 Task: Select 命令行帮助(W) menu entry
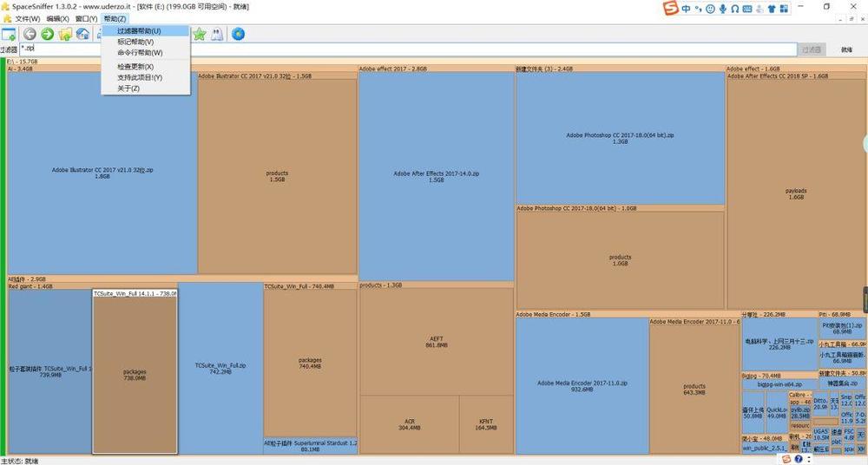click(x=146, y=53)
